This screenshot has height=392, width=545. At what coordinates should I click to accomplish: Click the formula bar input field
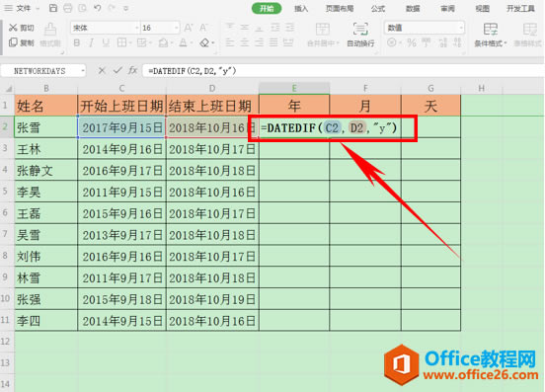[x=343, y=71]
